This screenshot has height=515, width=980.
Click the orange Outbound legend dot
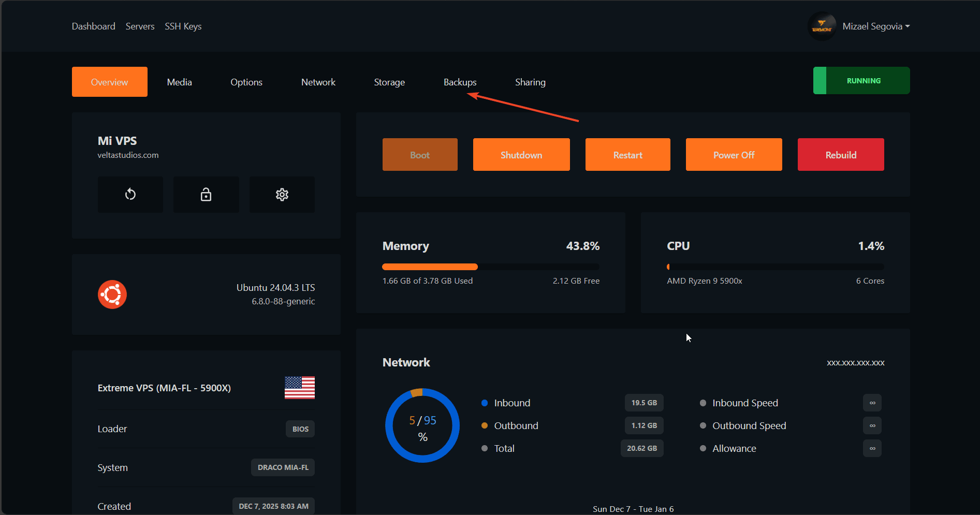tap(485, 425)
